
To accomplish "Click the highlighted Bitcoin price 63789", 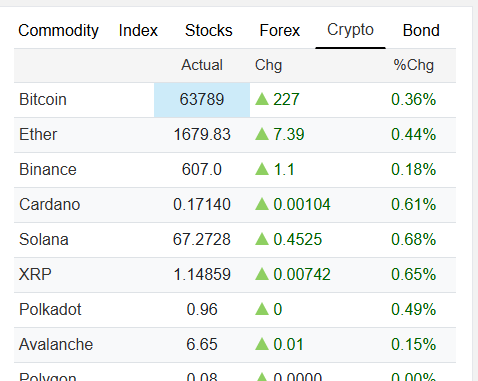I will pos(202,100).
